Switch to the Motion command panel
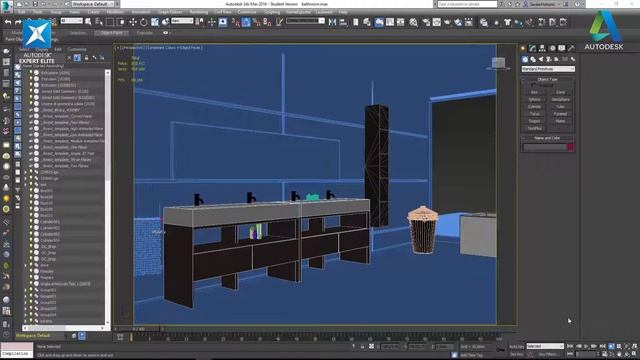Screen dimensions: 640x360 click(552, 48)
